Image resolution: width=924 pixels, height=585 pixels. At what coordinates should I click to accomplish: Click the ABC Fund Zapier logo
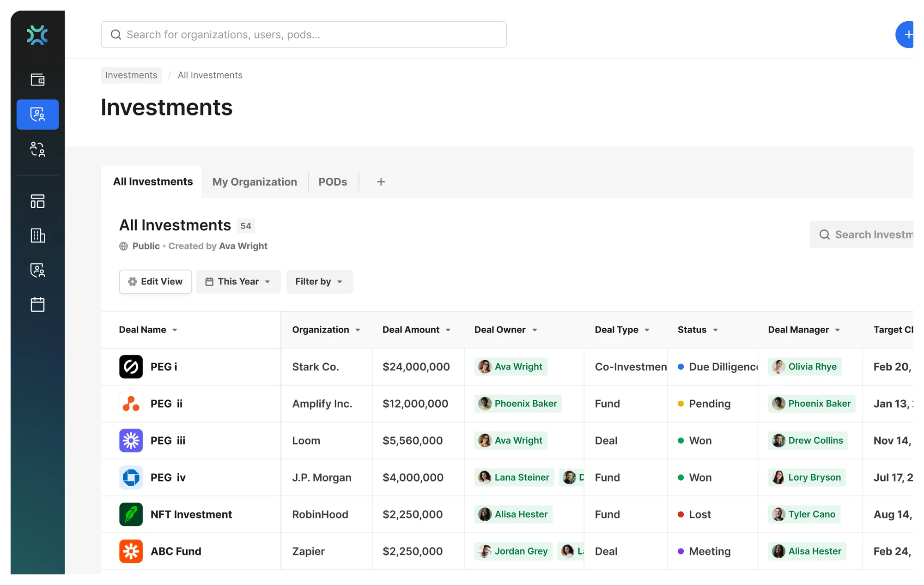coord(131,551)
